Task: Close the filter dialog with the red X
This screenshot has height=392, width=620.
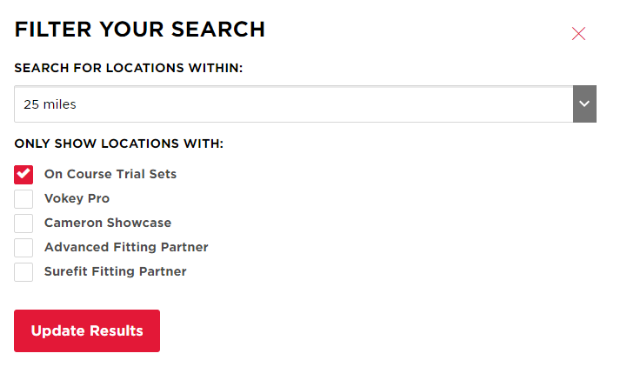Action: pyautogui.click(x=578, y=34)
